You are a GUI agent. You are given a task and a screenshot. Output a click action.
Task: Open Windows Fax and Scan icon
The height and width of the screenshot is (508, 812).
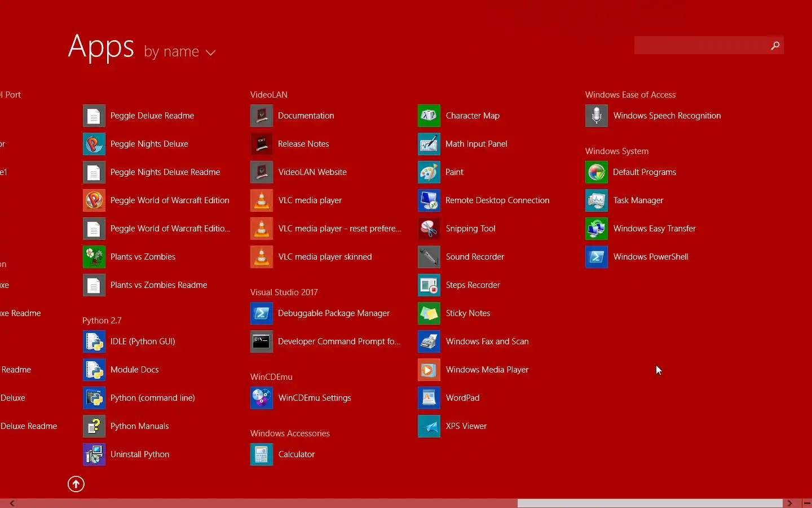pos(429,341)
